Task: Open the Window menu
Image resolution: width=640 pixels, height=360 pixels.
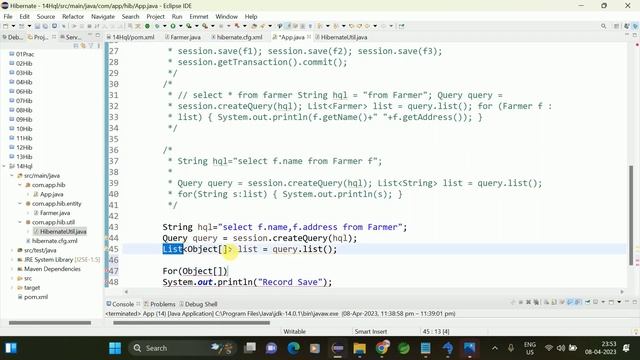Action: click(x=227, y=16)
